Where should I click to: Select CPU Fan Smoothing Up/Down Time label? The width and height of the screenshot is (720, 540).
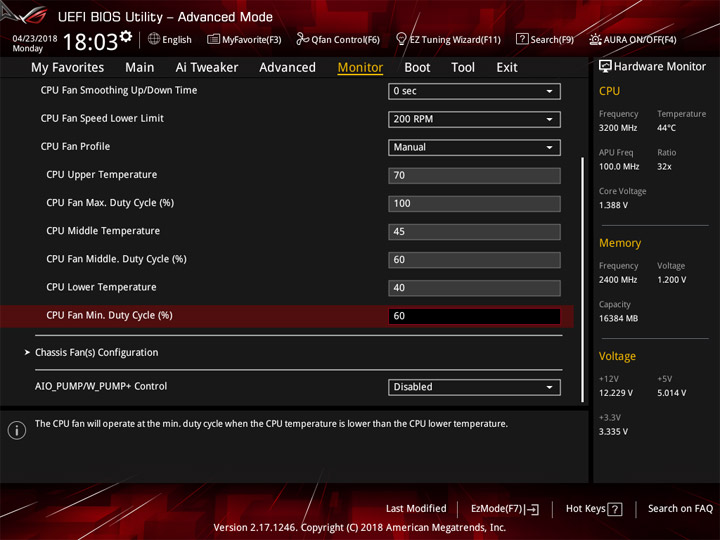(119, 90)
